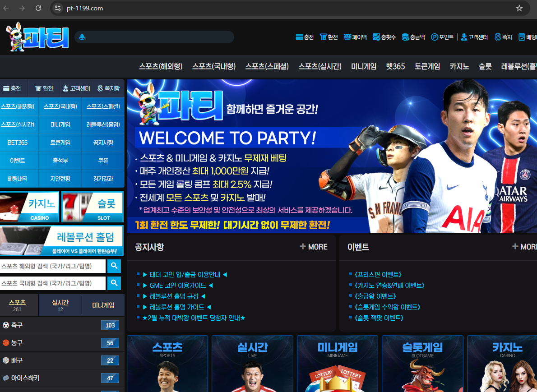Click 지인현황 button in sidebar grid
This screenshot has height=392, width=537.
(60, 178)
